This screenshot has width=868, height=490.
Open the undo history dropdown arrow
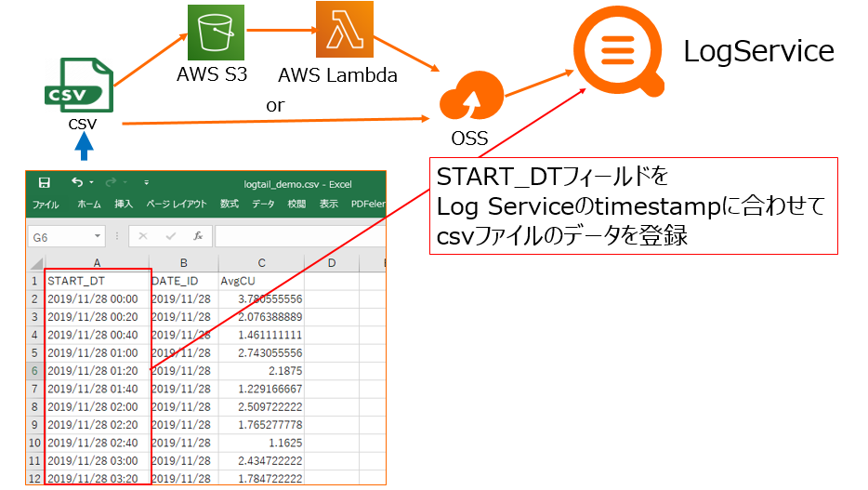point(91,182)
